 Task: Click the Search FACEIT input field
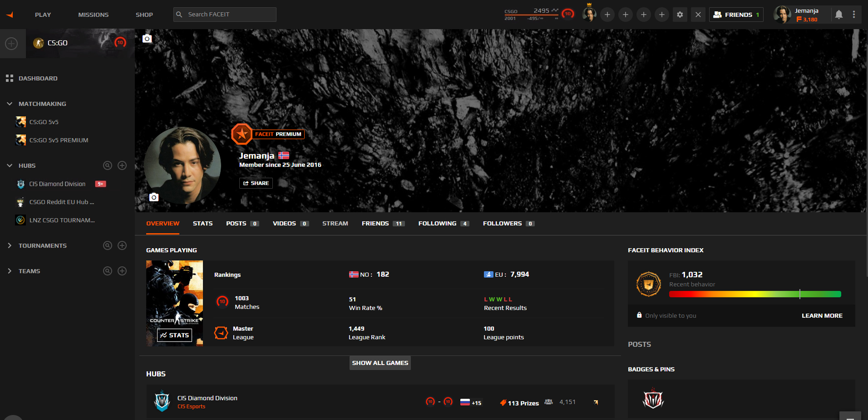tap(225, 15)
